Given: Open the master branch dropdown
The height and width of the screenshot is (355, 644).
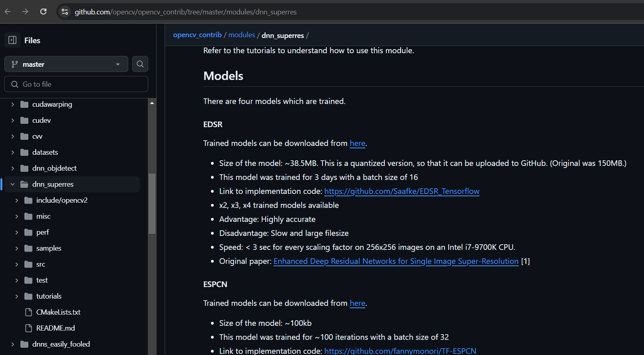Looking at the screenshot, I should click(66, 64).
